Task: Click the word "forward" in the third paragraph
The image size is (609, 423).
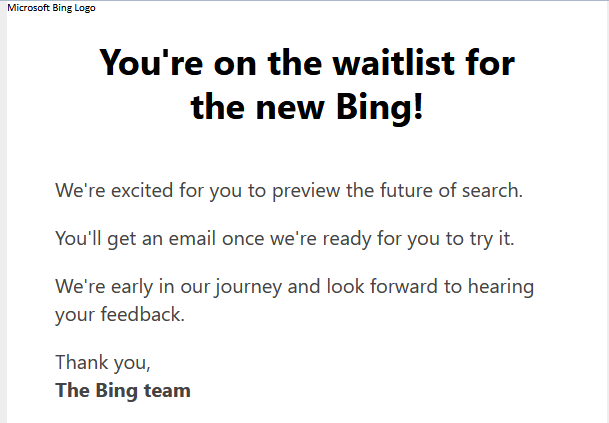Action: 404,286
